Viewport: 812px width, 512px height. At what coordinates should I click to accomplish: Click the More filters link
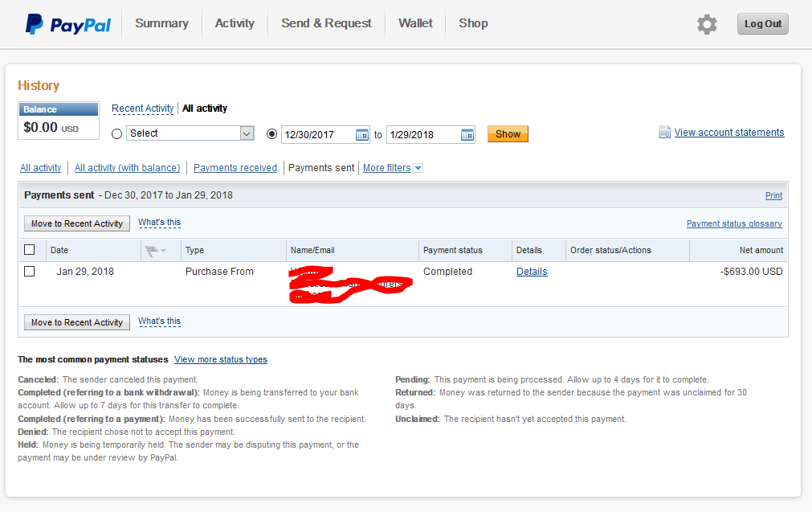(387, 168)
